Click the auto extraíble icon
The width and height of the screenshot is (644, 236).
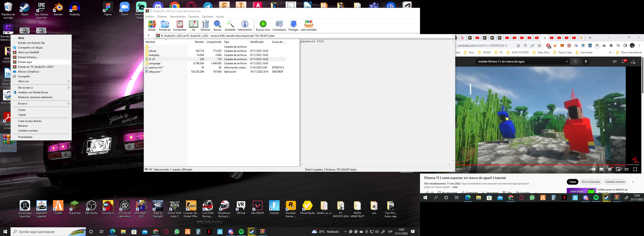(308, 26)
